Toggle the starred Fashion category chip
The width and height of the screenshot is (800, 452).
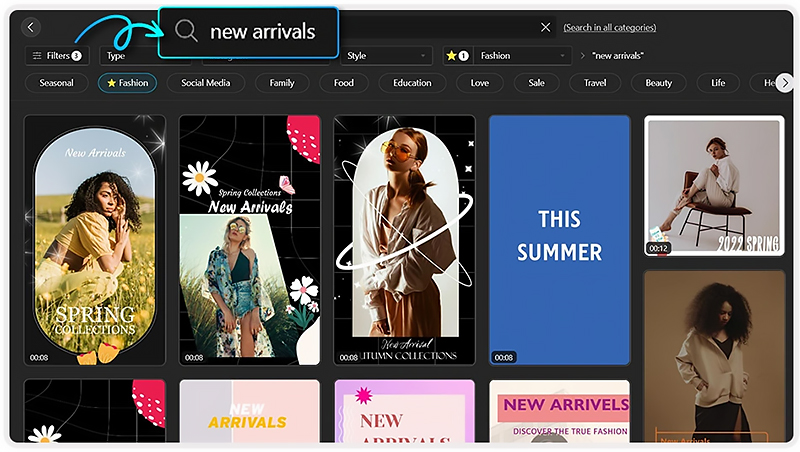pyautogui.click(x=128, y=83)
